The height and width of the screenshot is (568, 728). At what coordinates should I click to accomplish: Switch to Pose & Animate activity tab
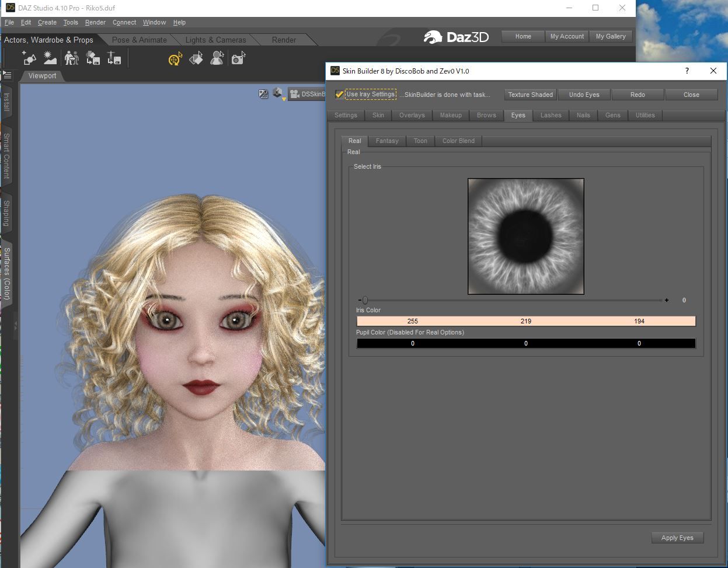(x=139, y=40)
